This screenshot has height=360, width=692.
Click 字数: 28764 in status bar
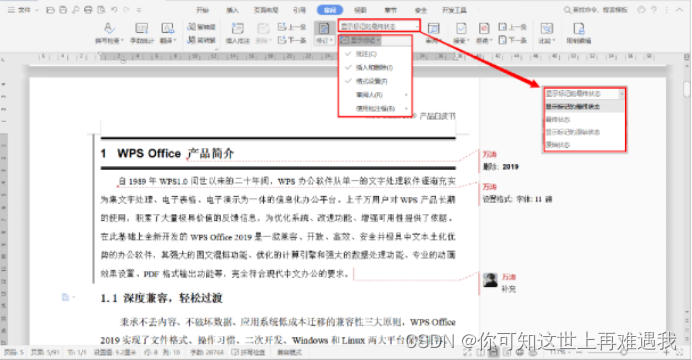[207, 352]
